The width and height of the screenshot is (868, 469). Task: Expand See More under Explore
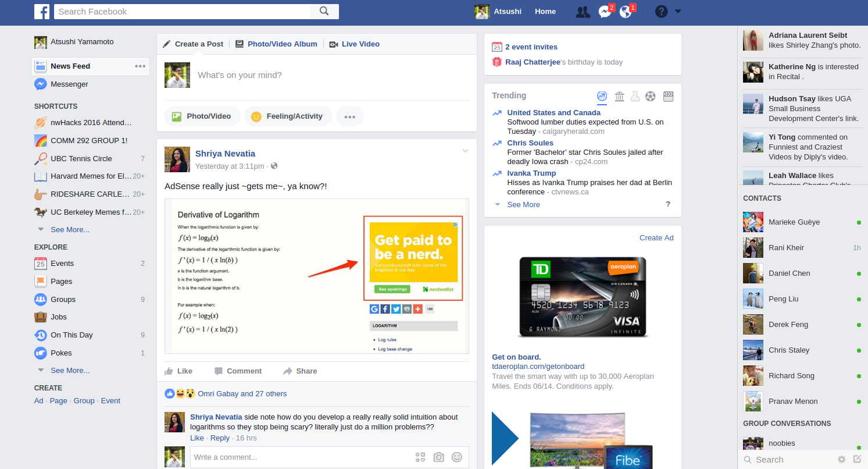[70, 371]
